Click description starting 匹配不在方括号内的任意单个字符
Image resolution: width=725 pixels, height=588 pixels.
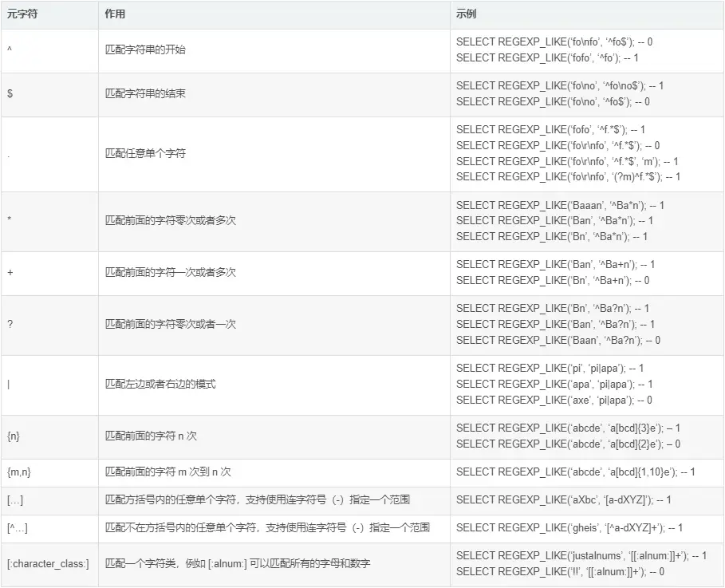pyautogui.click(x=267, y=527)
